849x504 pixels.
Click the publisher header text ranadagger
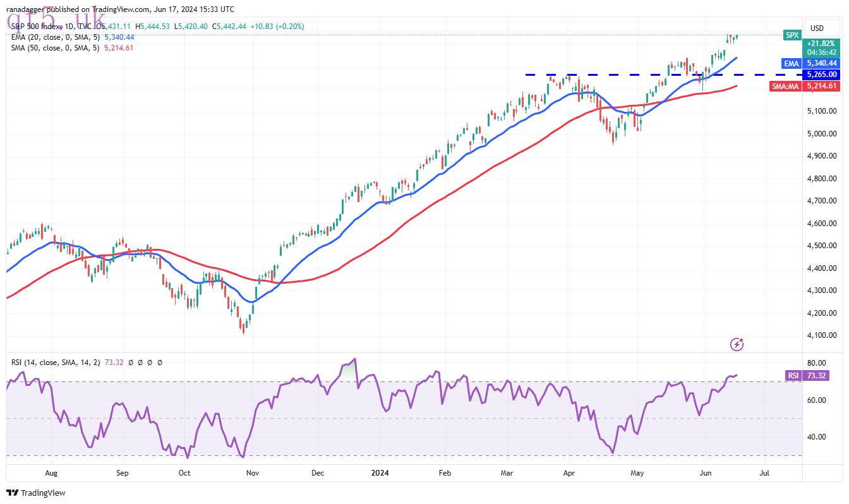click(x=27, y=9)
